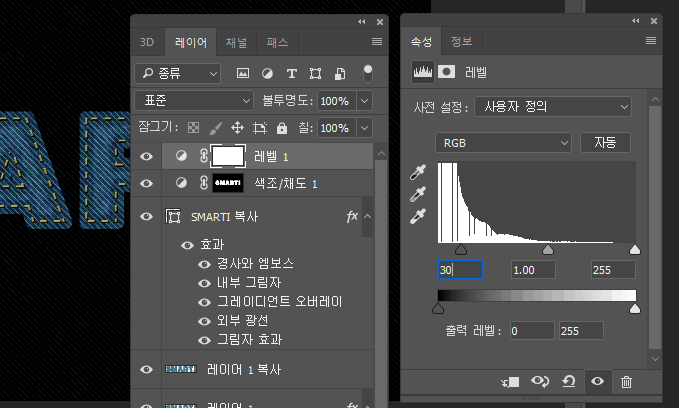Screen dimensions: 679x408
Task: Hide 경사와 엠보스 effect
Action: pyautogui.click(x=204, y=264)
